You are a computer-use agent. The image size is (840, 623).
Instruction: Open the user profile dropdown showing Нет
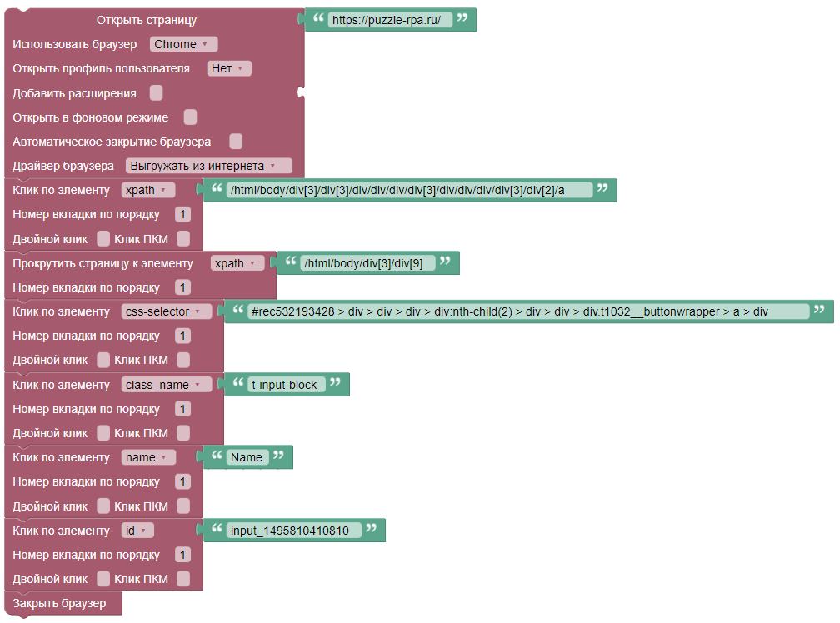229,68
